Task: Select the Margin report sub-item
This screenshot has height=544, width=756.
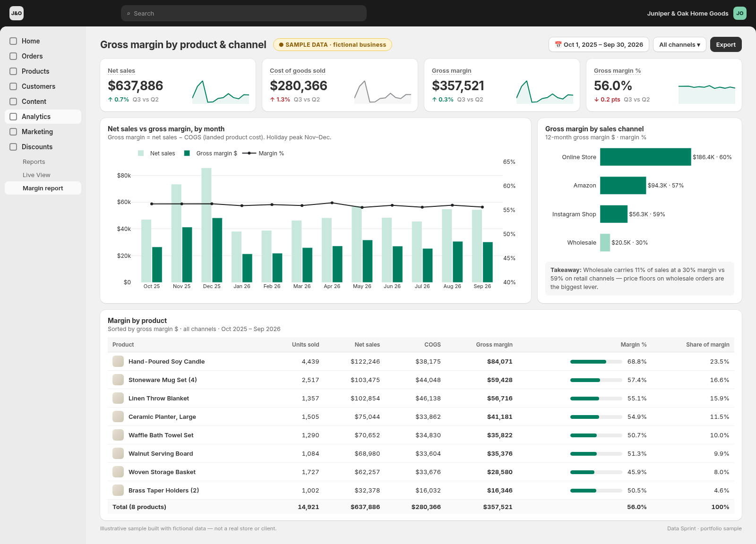Action: coord(43,188)
